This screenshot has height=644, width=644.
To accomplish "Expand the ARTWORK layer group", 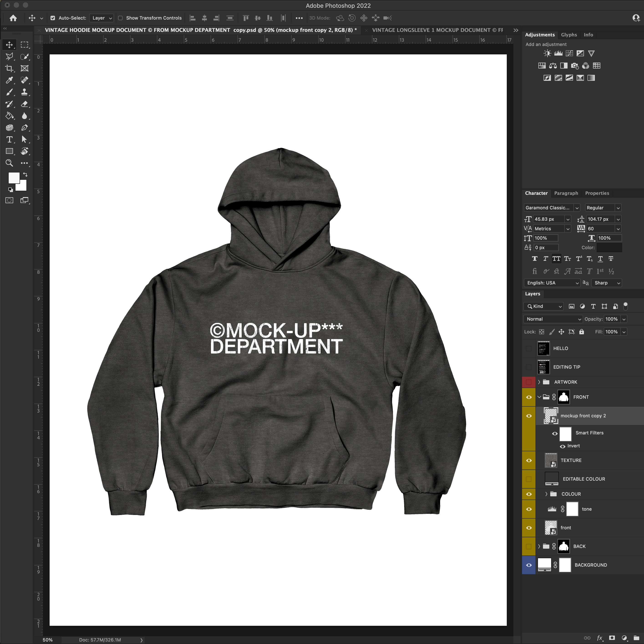I will (539, 382).
